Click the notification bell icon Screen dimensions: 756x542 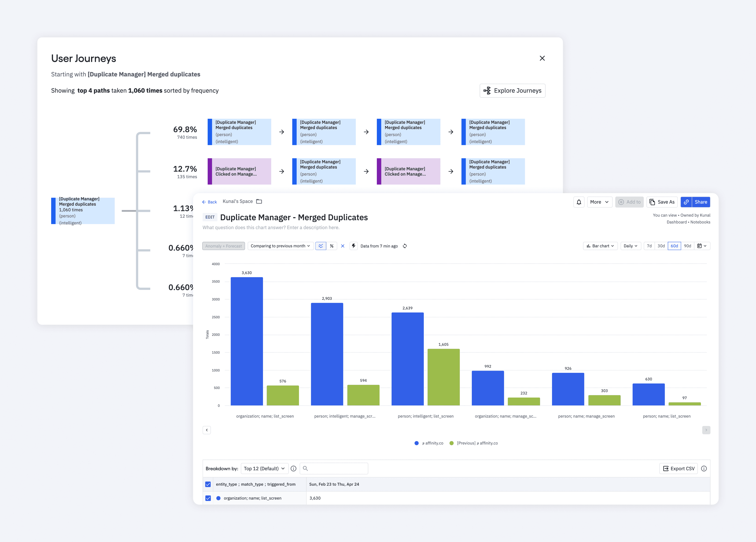pyautogui.click(x=579, y=202)
